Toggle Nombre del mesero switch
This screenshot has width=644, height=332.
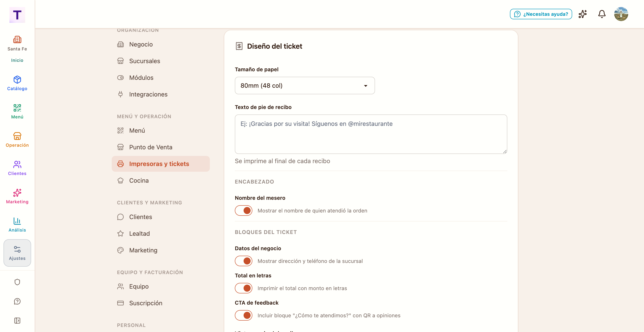[244, 211]
